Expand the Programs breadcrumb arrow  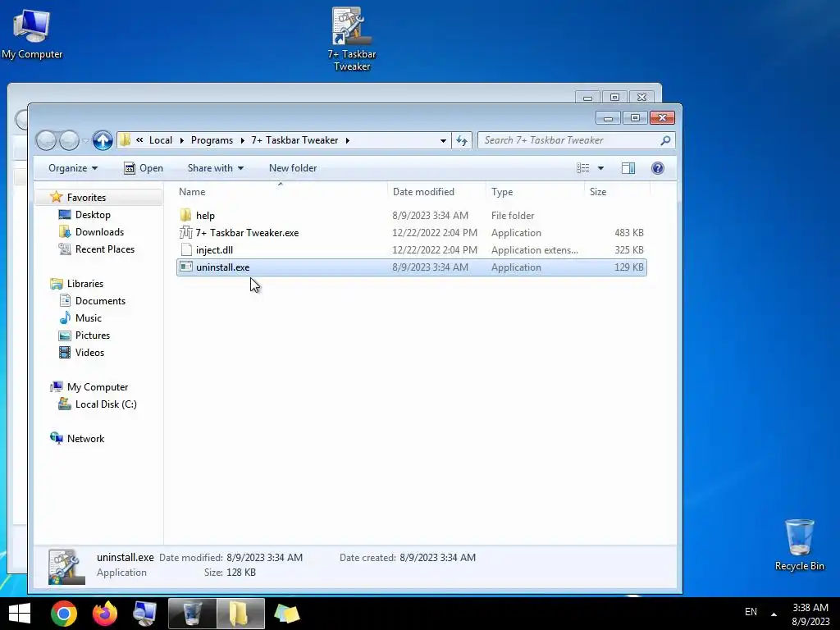pyautogui.click(x=242, y=140)
